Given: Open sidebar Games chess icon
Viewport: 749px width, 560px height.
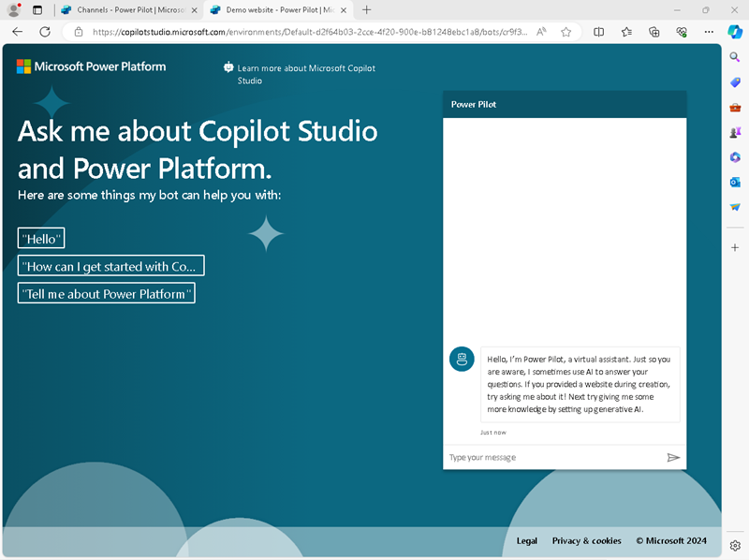Looking at the screenshot, I should click(735, 132).
